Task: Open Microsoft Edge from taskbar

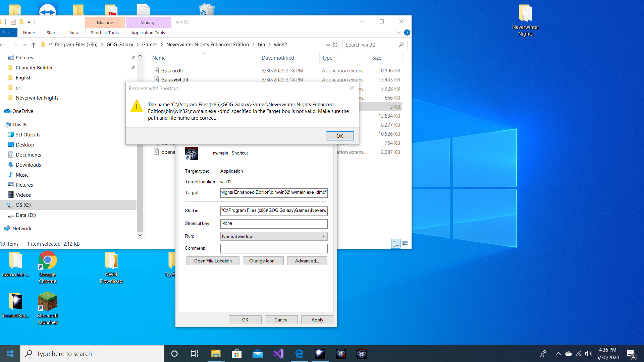Action: coord(299,354)
